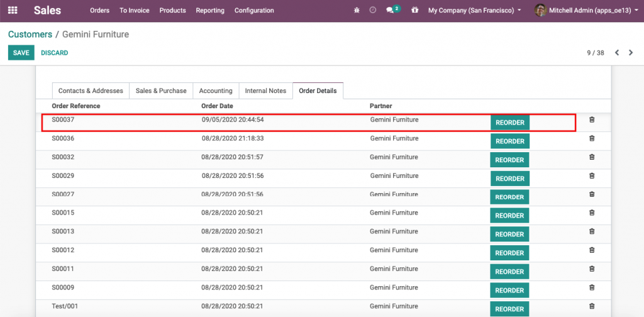
Task: Click the DISCARD button
Action: [x=55, y=53]
